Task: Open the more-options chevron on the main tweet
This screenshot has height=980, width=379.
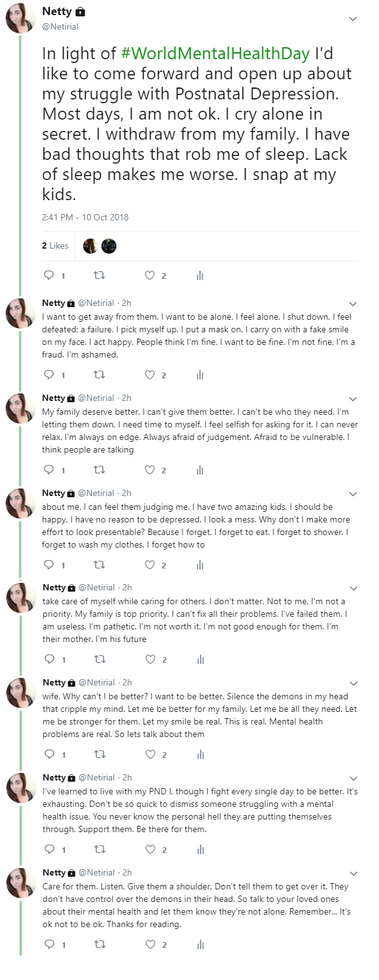Action: tap(353, 19)
